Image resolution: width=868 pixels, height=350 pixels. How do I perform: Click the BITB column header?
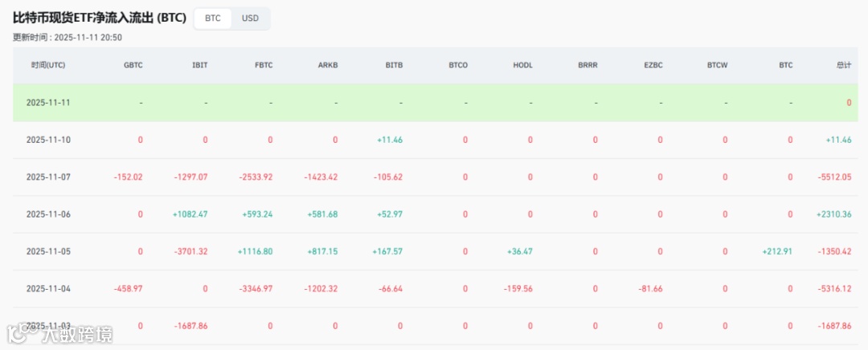point(394,65)
